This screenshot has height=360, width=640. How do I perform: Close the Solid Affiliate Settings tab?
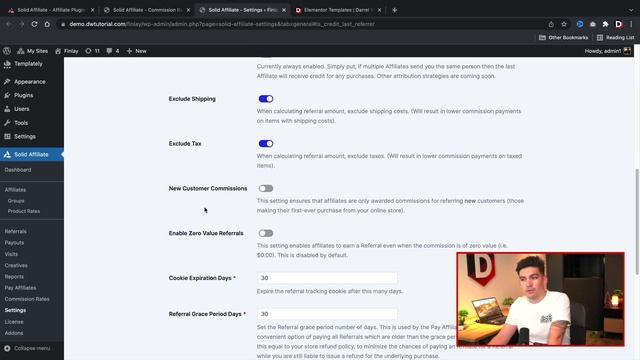tap(284, 10)
